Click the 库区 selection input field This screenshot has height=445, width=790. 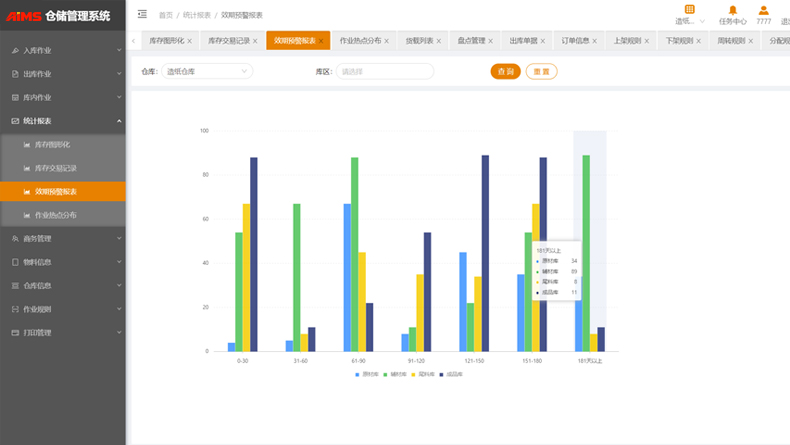coord(384,71)
